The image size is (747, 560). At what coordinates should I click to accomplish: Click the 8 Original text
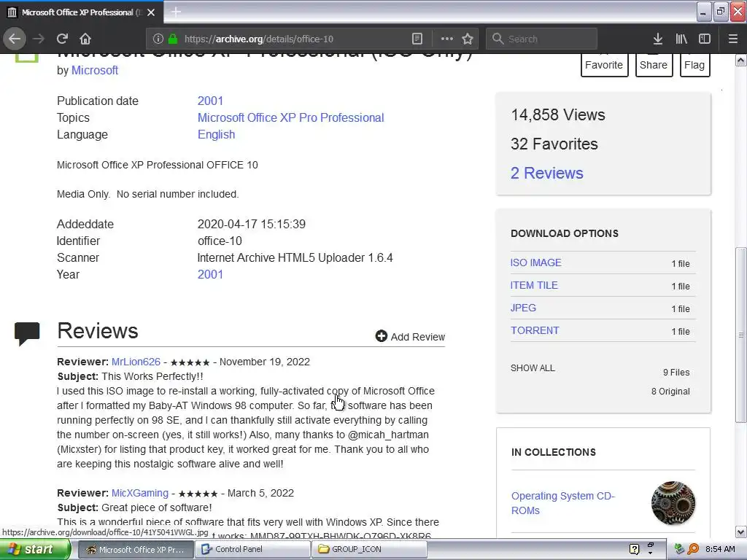(670, 392)
